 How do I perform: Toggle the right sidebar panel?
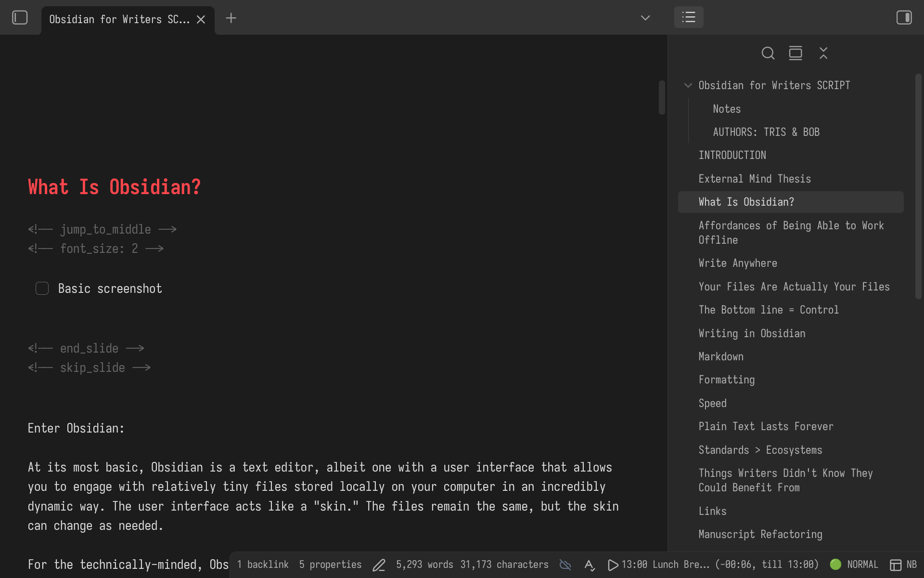904,18
